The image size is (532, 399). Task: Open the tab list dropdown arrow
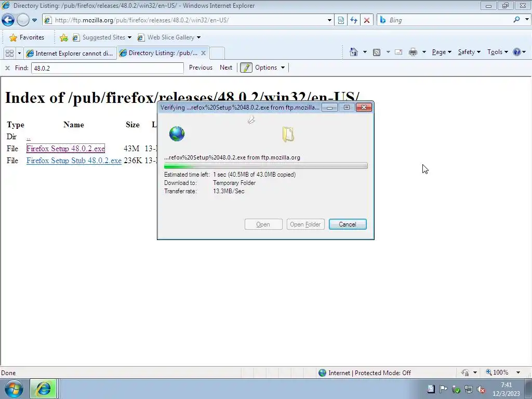pyautogui.click(x=19, y=54)
